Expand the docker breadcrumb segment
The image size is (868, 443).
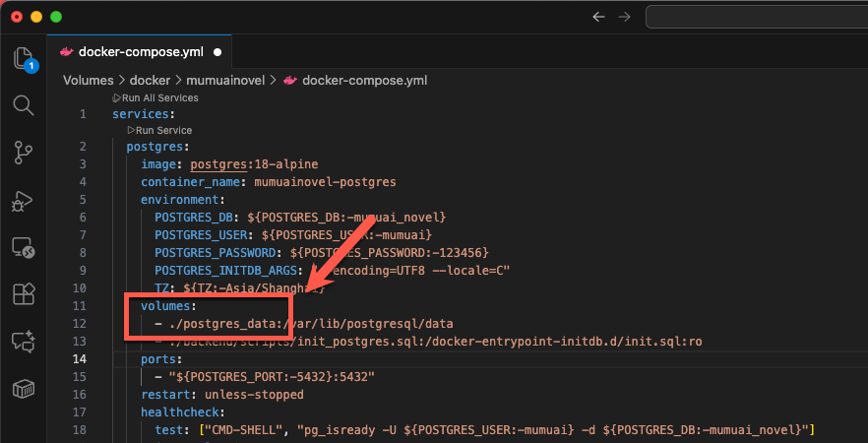150,81
